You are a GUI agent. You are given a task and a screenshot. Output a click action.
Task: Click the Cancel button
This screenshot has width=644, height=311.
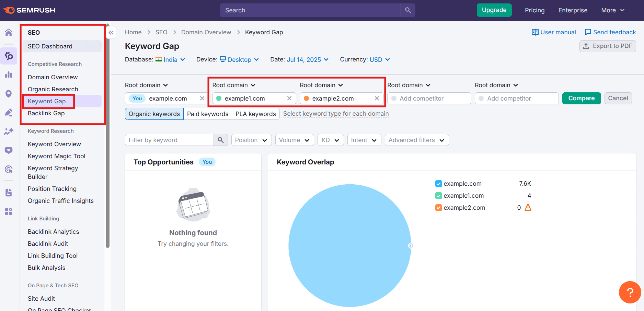[x=618, y=98]
